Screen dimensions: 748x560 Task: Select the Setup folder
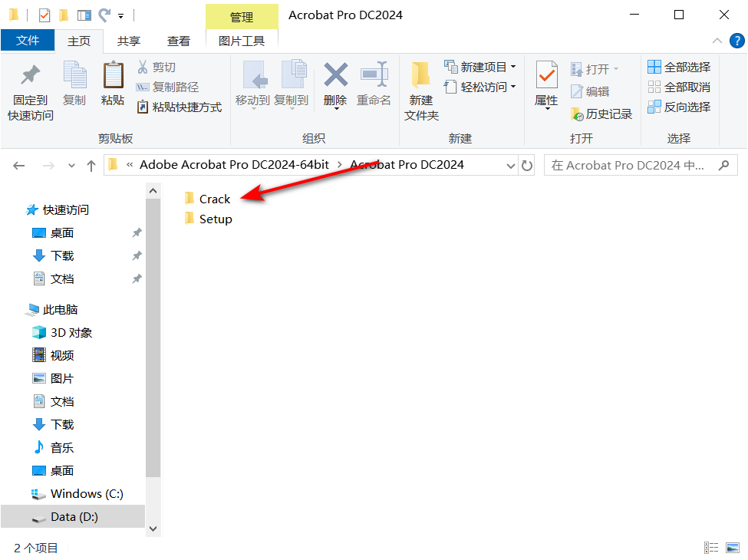[208, 219]
